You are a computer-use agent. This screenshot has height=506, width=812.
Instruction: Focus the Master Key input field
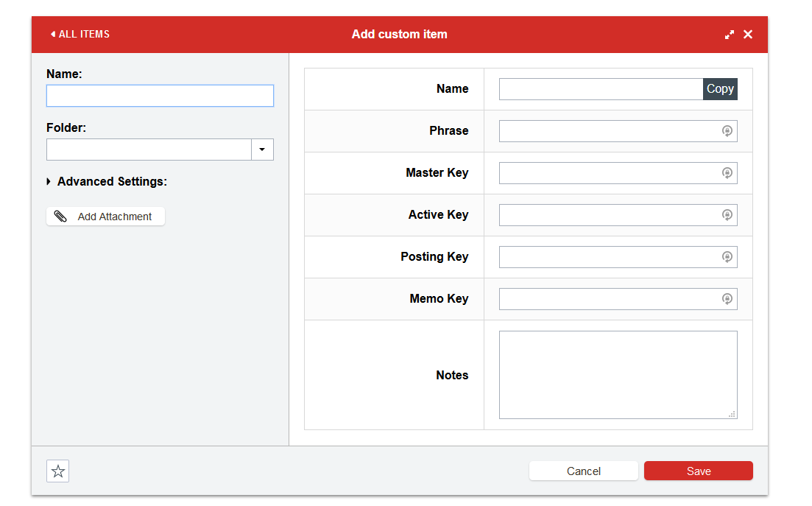[x=608, y=173]
